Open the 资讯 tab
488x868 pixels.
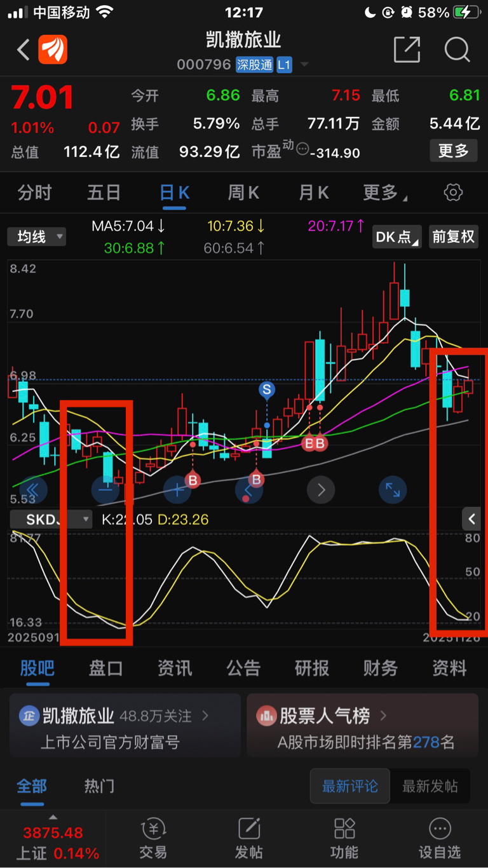click(x=175, y=668)
